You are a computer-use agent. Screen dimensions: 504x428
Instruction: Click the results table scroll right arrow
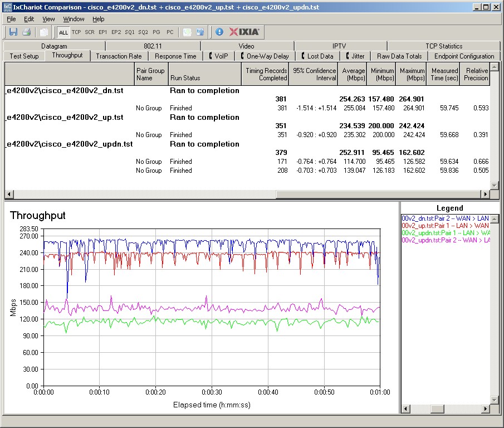tap(485, 194)
